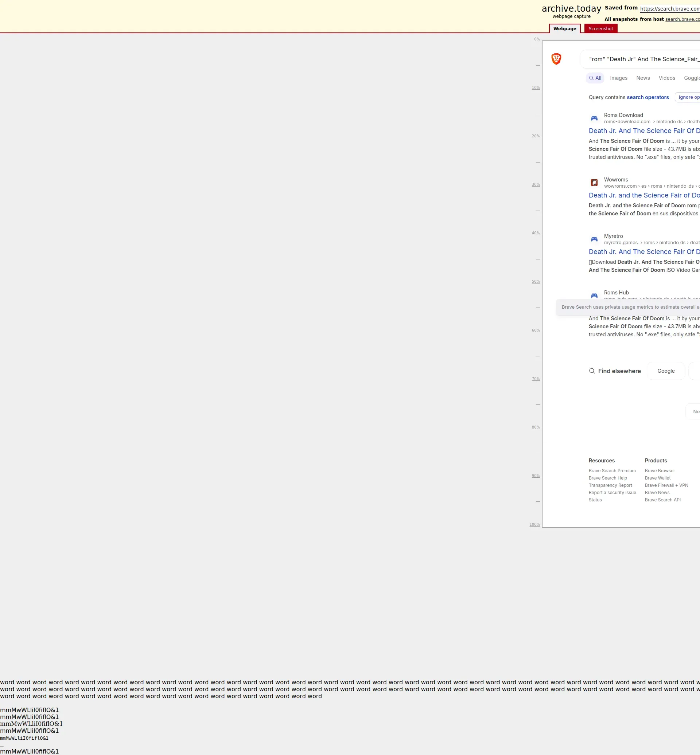Open the News search tab
700x755 pixels.
coord(643,78)
